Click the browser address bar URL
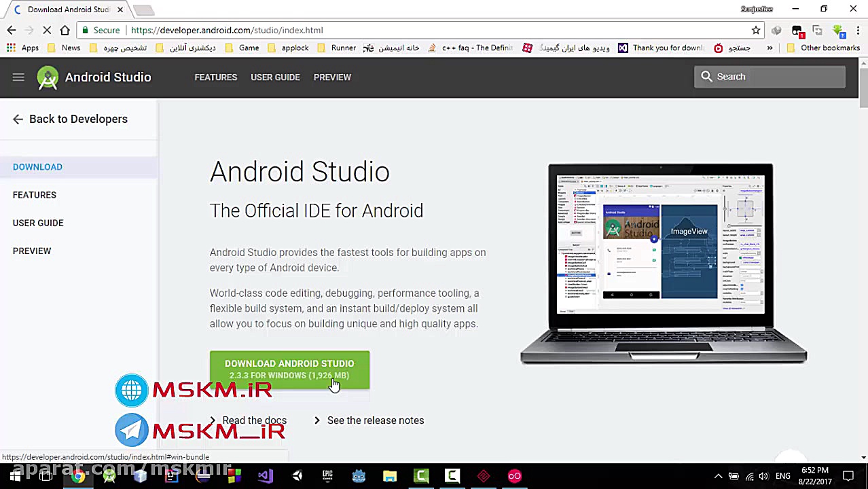 [x=227, y=31]
